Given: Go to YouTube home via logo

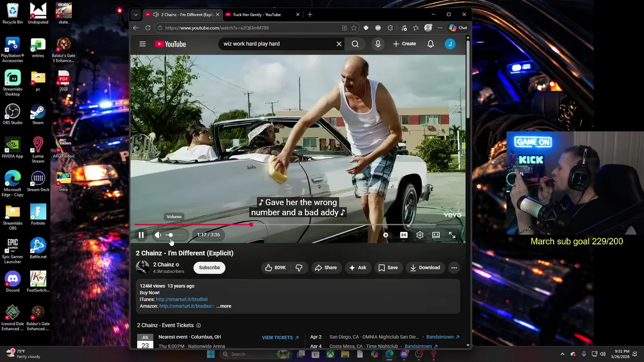Looking at the screenshot, I should [x=171, y=44].
